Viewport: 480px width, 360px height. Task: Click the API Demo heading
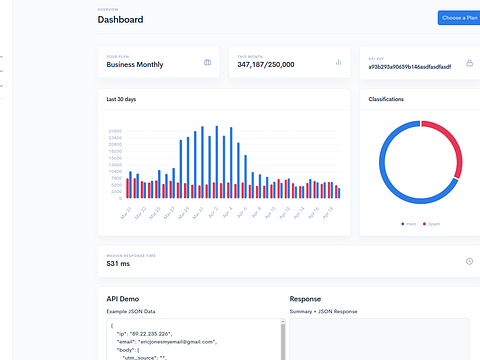pos(123,299)
